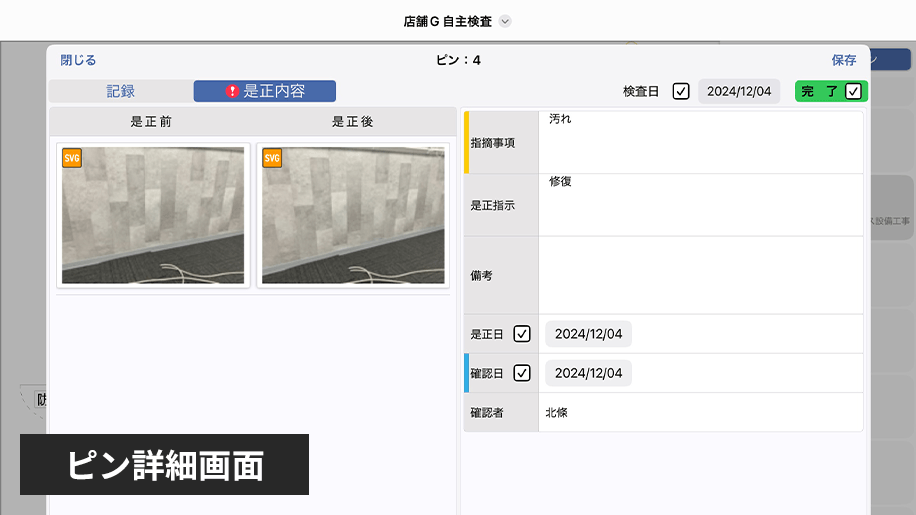Viewport: 916px width, 515px height.
Task: Click the 指摘事項 text field containing 汚れ
Action: point(700,142)
